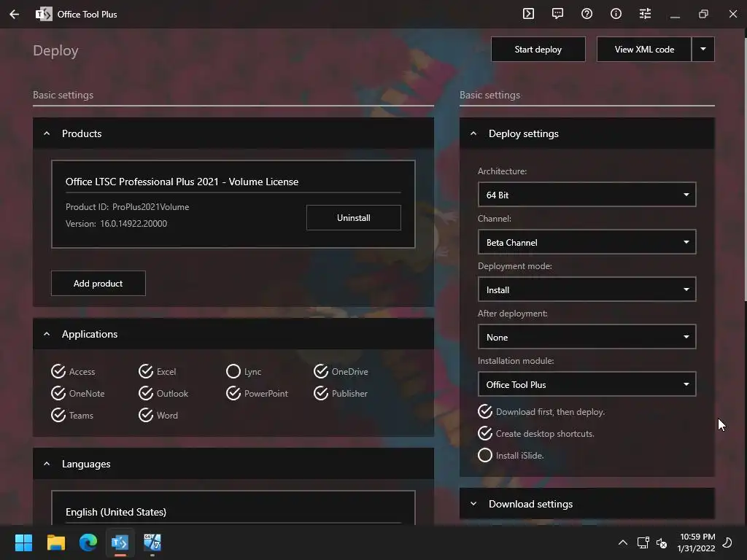Click Office Tool Plus taskbar icon
The image size is (747, 560).
click(120, 542)
